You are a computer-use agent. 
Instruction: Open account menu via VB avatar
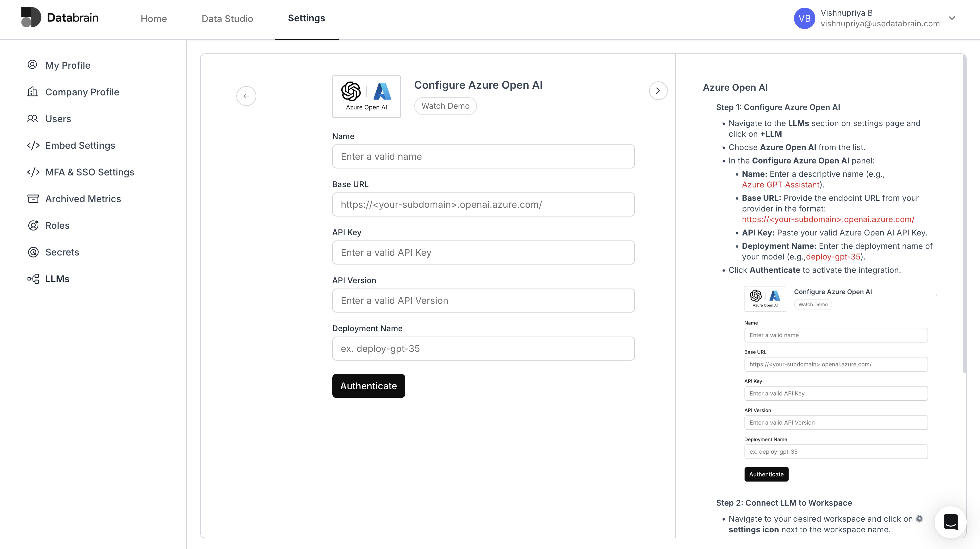coord(804,18)
